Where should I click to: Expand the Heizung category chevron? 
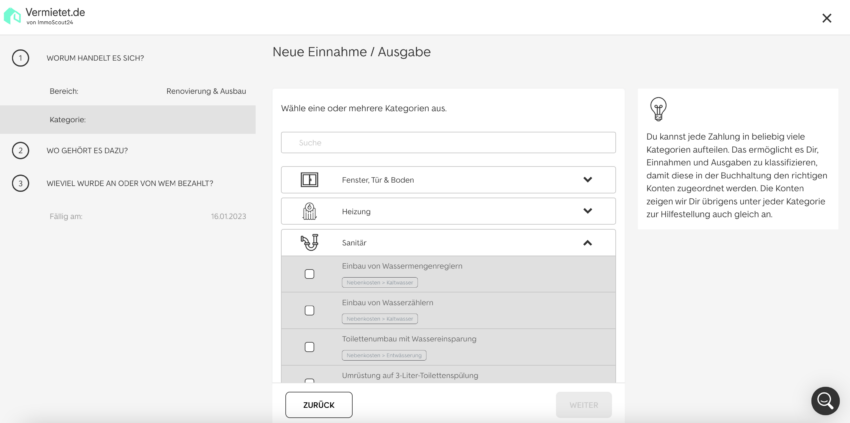pos(587,211)
